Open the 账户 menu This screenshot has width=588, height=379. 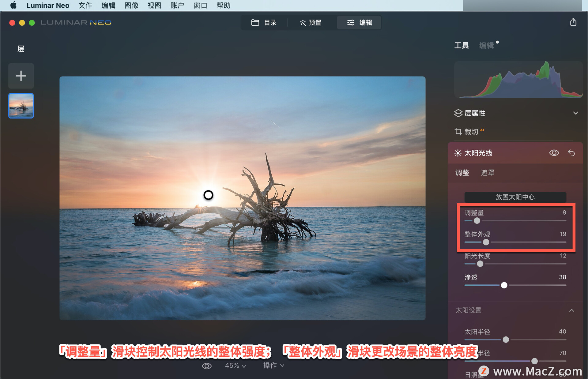(177, 5)
